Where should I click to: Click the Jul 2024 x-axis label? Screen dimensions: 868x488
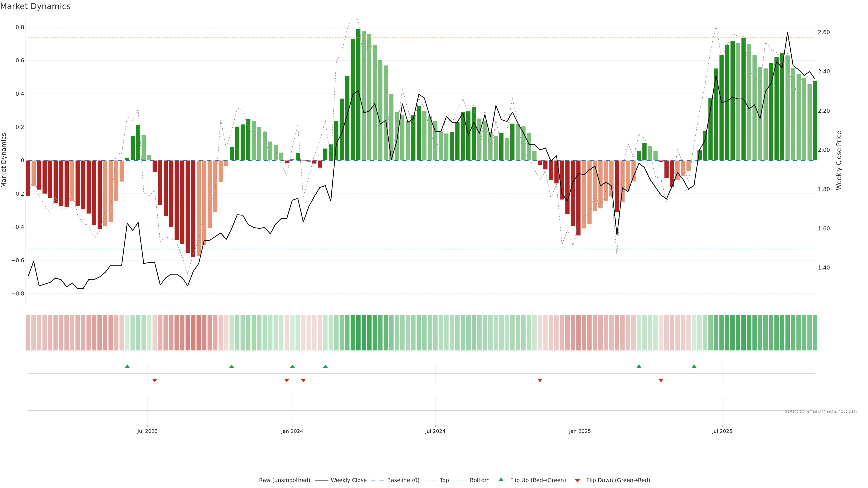pyautogui.click(x=435, y=431)
